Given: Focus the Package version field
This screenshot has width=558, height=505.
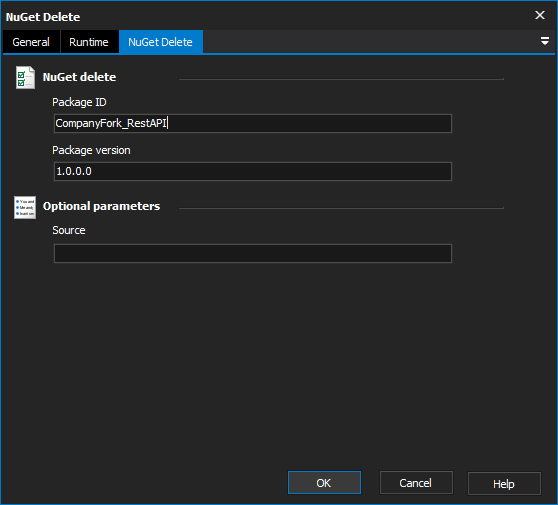Looking at the screenshot, I should pos(253,172).
